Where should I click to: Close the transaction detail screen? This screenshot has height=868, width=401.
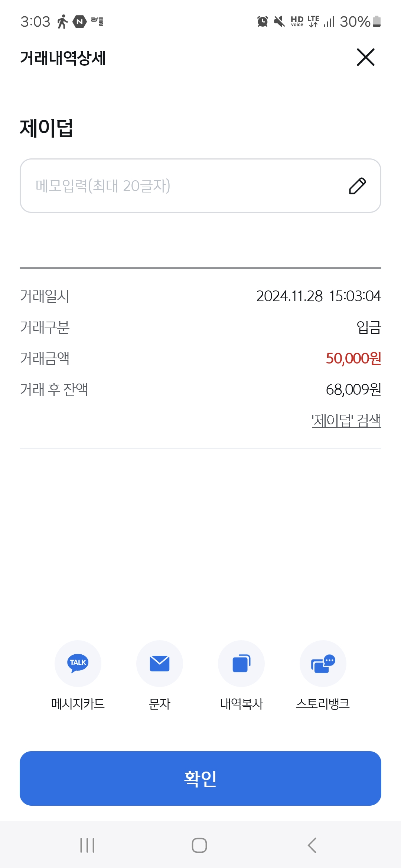point(365,57)
